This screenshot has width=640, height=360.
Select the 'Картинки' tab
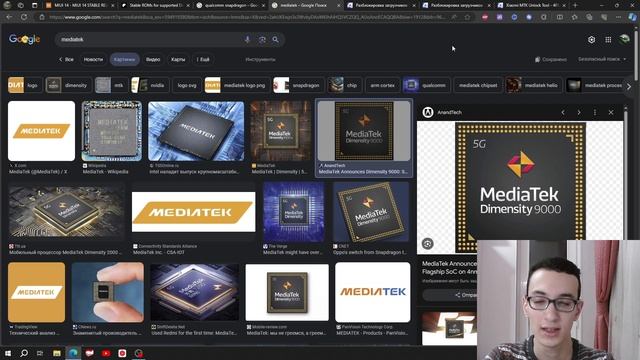[124, 60]
